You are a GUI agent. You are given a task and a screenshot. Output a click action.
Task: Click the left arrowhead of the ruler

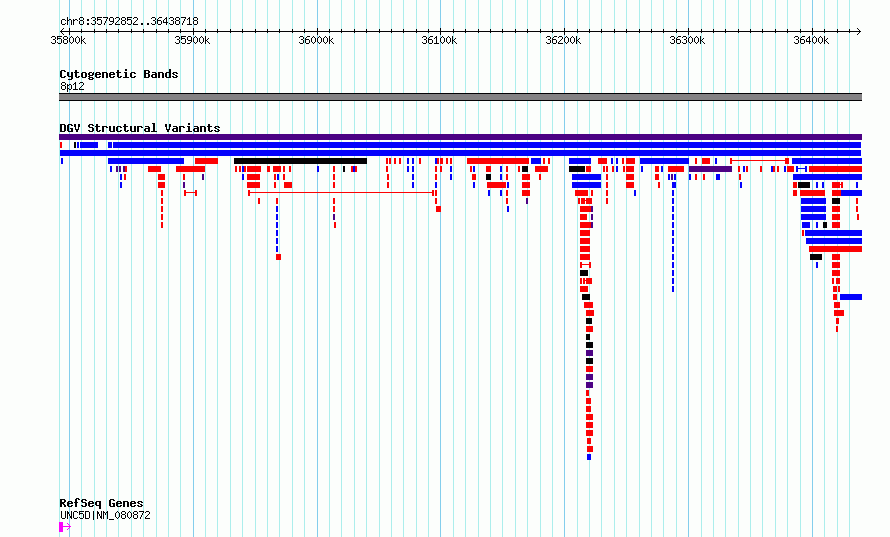62,31
